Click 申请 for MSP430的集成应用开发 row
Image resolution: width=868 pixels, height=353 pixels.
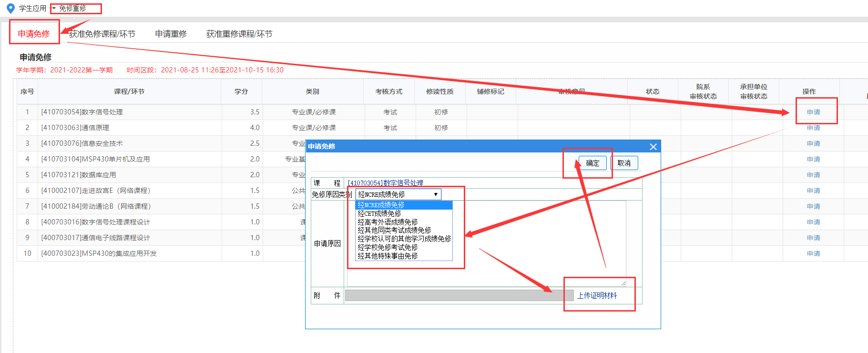(813, 253)
